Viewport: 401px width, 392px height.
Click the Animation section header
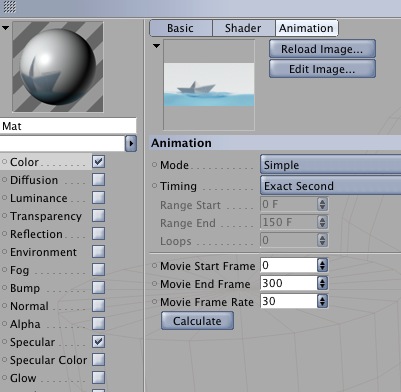[275, 143]
